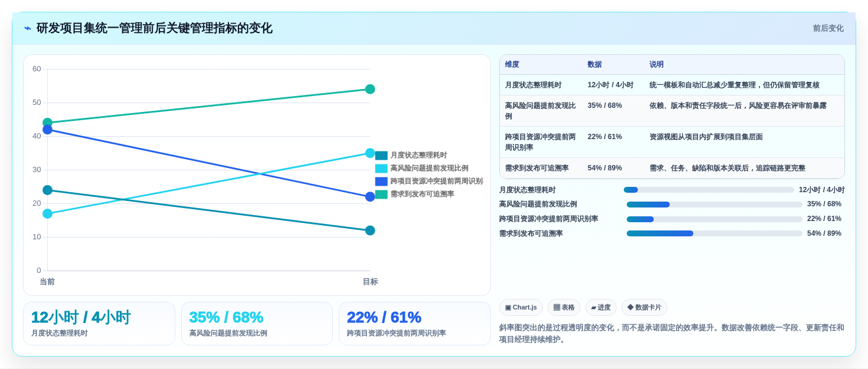The image size is (868, 369).
Task: Select the blue data point at 当前 (42)
Action: 47,130
